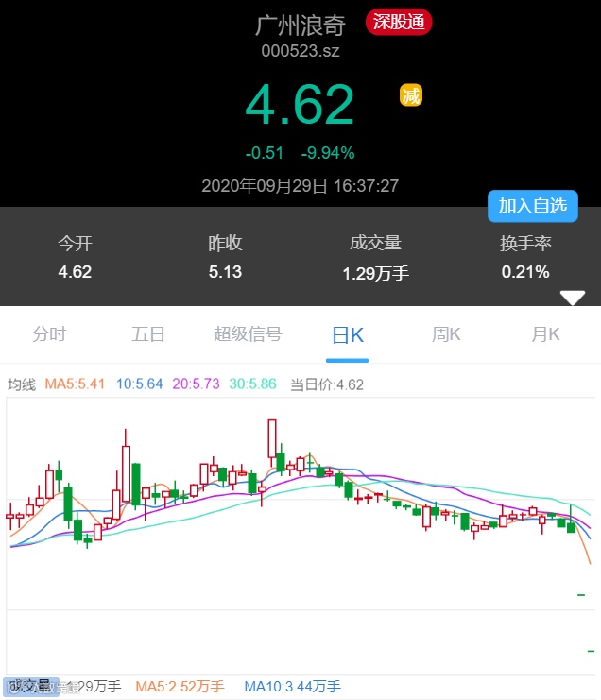Click the -0.51 price change

point(265,153)
